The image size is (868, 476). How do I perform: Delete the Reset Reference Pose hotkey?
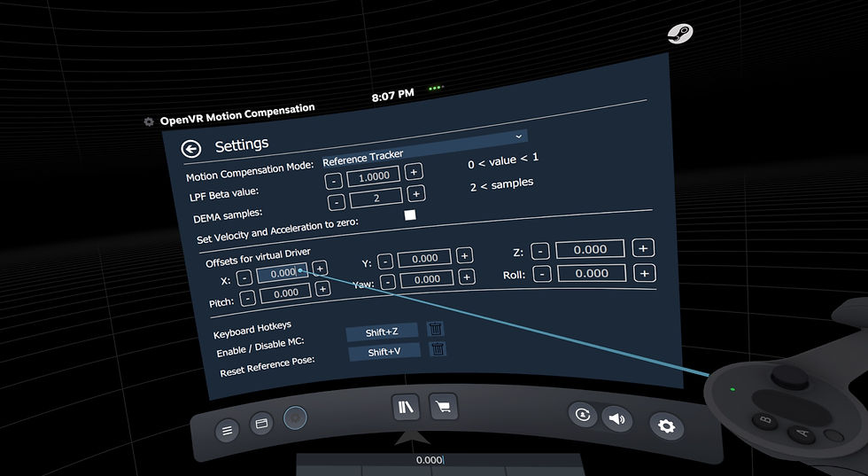coord(438,348)
